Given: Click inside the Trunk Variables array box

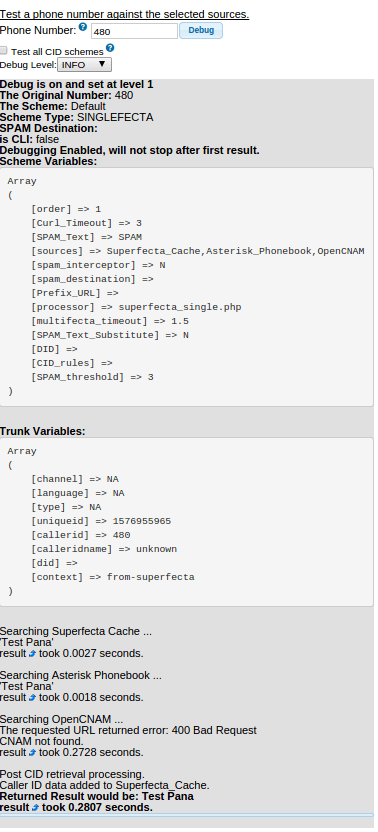Looking at the screenshot, I should pyautogui.click(x=187, y=522).
